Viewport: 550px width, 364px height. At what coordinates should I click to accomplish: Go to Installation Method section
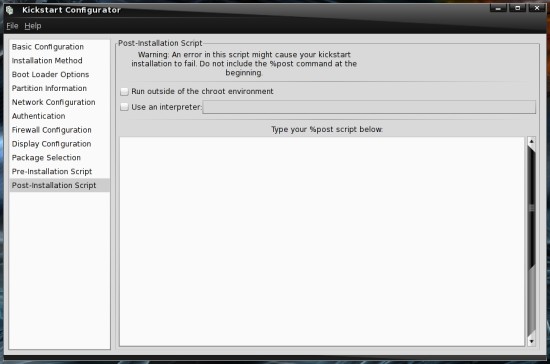coord(59,61)
